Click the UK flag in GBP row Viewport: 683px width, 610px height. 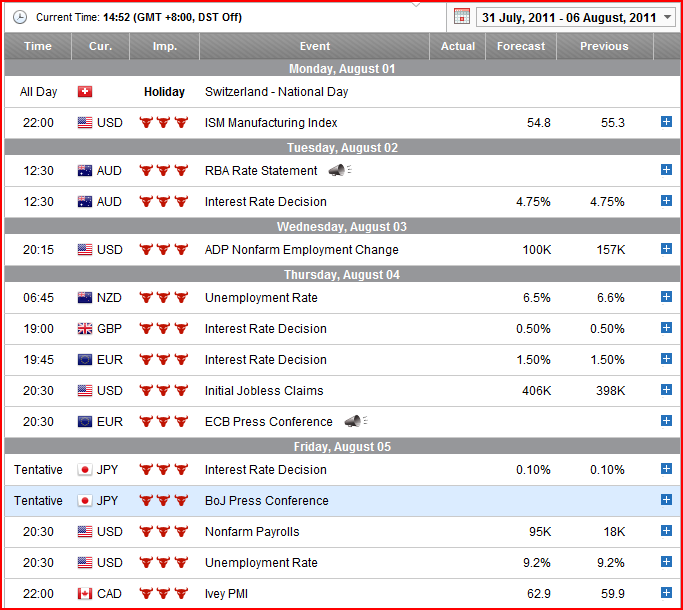click(85, 329)
